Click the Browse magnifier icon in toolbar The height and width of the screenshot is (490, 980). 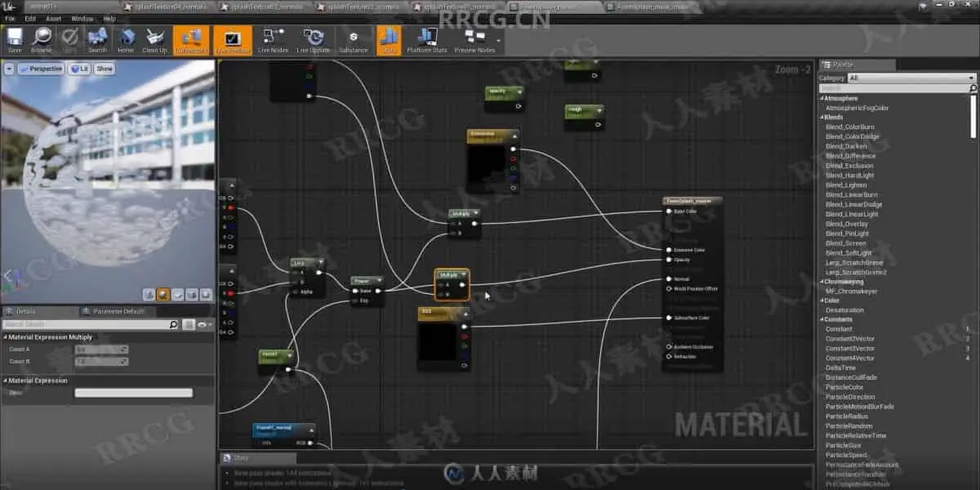41,40
